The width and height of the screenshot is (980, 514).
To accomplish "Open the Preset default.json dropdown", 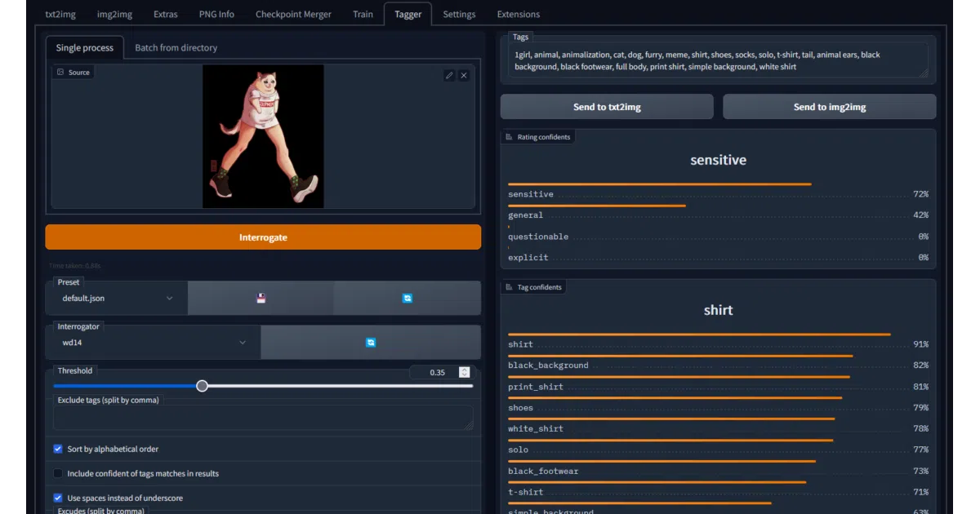I will 118,299.
